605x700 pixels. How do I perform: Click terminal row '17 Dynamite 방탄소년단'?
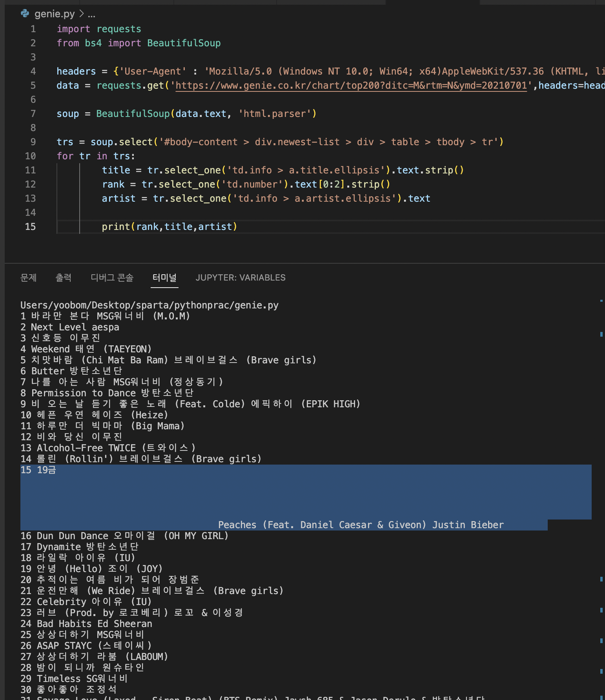[x=80, y=547]
